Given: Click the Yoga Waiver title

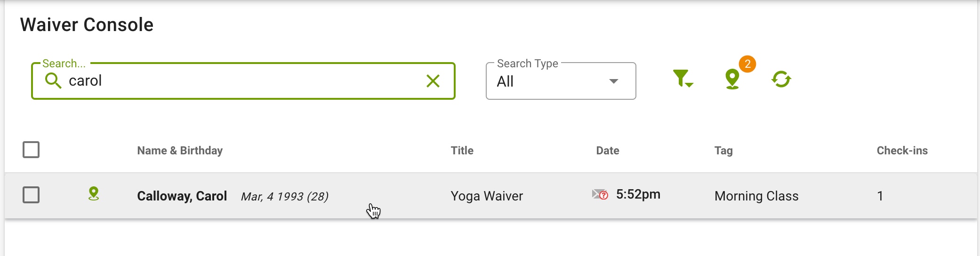Looking at the screenshot, I should 487,196.
